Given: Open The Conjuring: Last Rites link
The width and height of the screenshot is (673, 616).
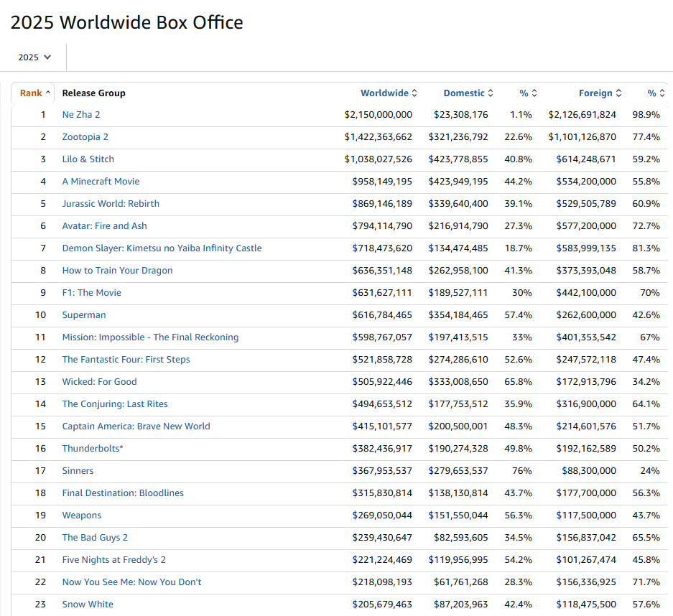Looking at the screenshot, I should click(115, 404).
